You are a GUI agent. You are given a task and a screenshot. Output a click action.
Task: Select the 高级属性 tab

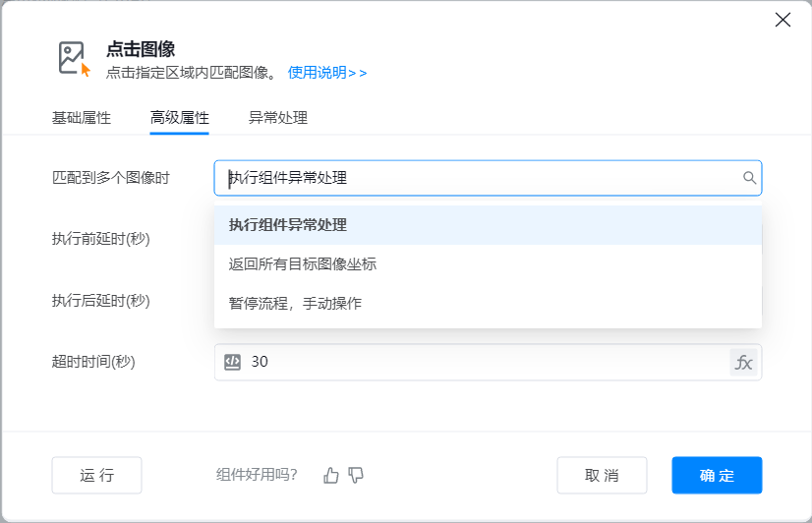coord(180,118)
